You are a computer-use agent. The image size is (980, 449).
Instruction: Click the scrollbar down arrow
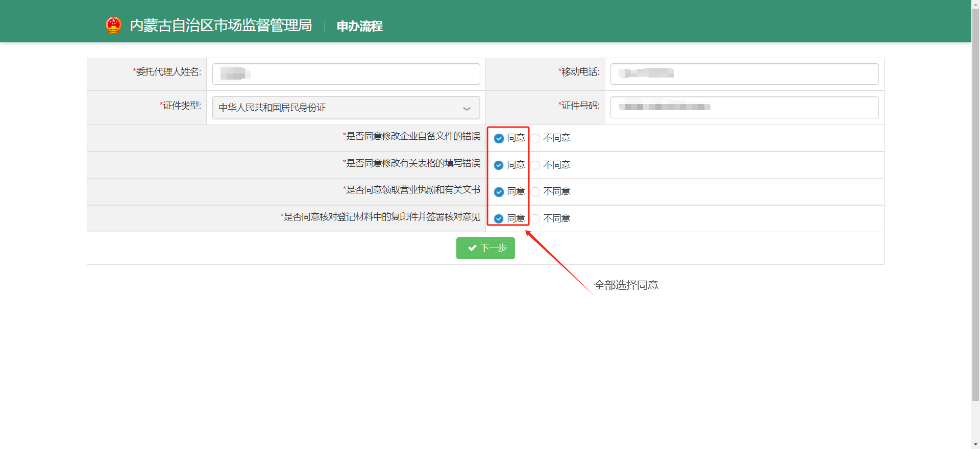[x=975, y=444]
